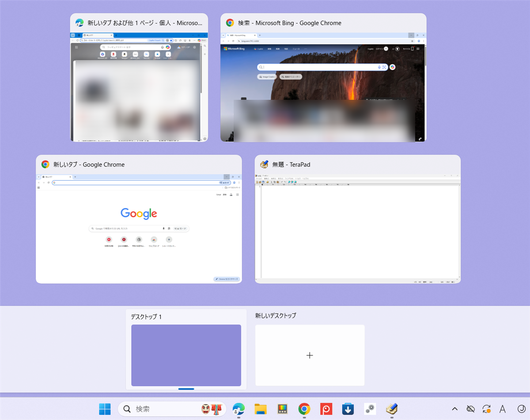This screenshot has width=530, height=420.
Task: Click the circular J app icon in the tray
Action: pos(522,409)
